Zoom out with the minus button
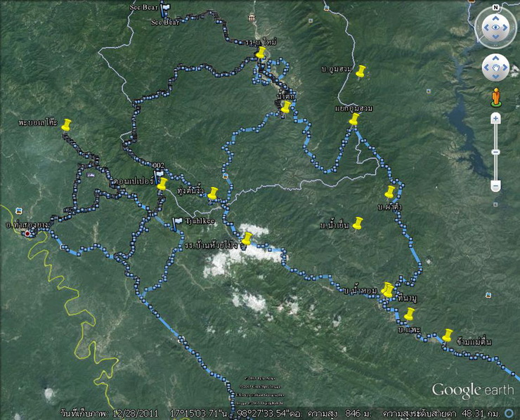 pos(495,186)
